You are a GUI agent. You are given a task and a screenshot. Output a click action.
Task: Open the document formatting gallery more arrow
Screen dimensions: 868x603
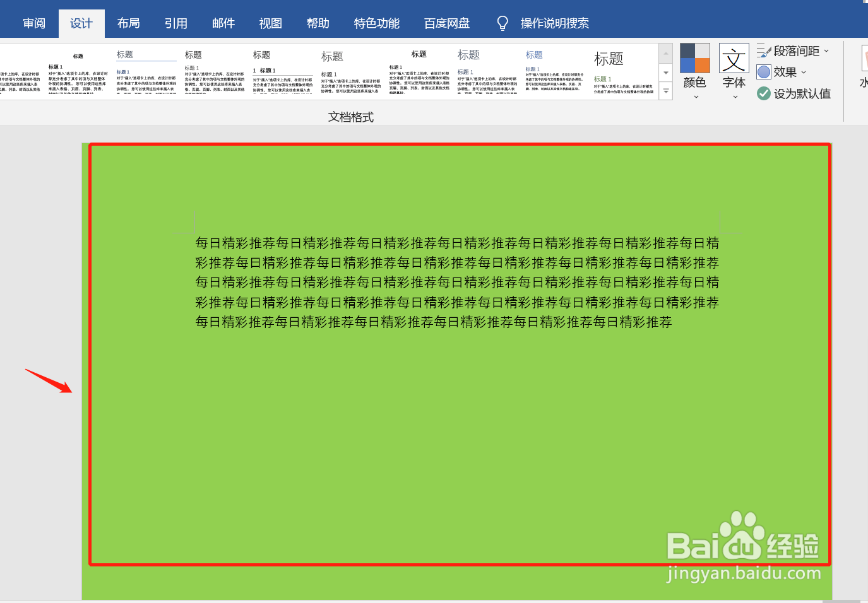665,91
